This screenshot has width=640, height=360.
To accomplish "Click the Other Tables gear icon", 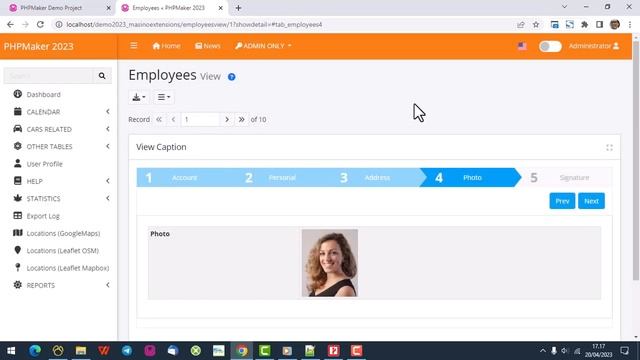I will click(18, 146).
